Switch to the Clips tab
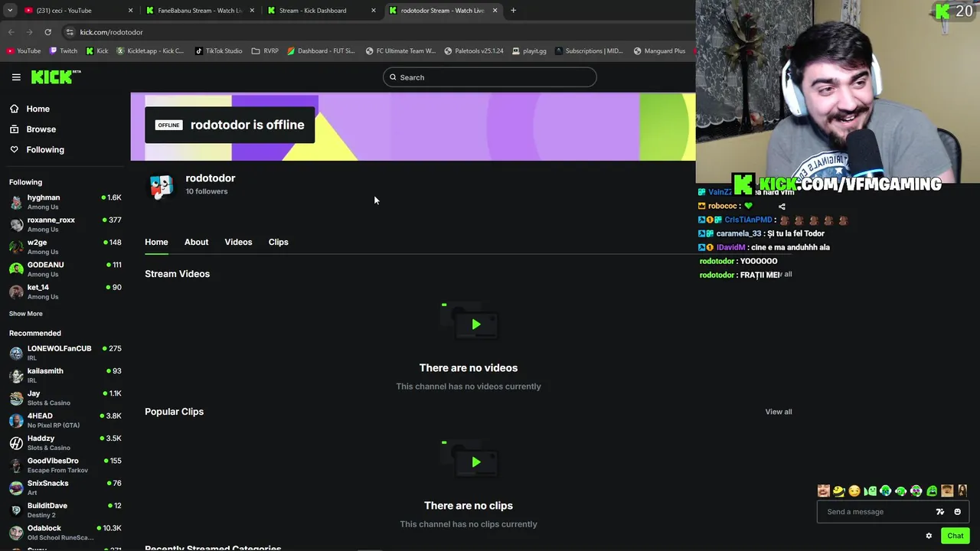980x551 pixels. click(278, 242)
